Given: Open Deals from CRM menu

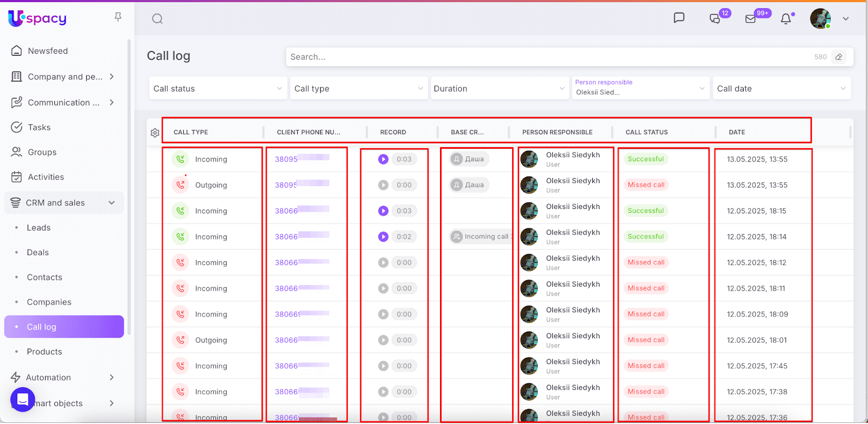Looking at the screenshot, I should click(38, 252).
